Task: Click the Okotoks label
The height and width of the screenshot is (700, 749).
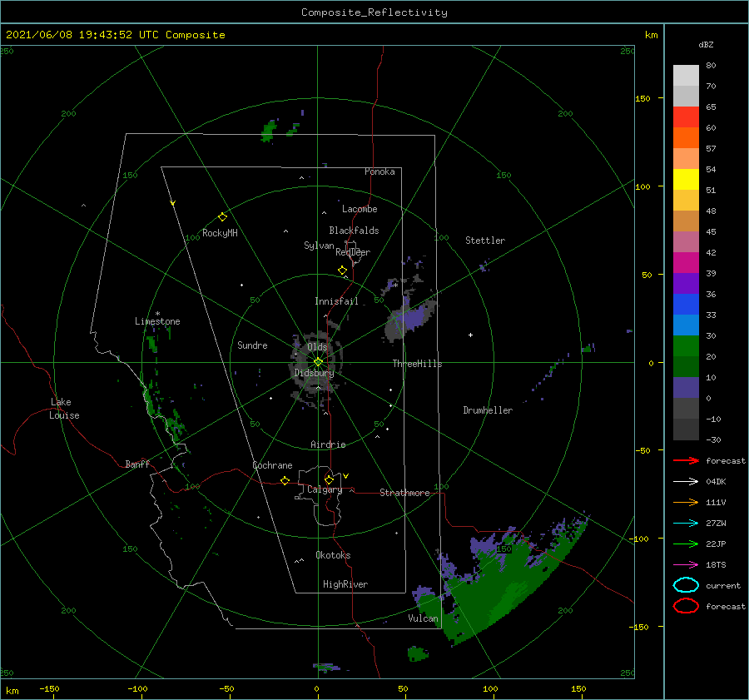Action: click(x=333, y=555)
